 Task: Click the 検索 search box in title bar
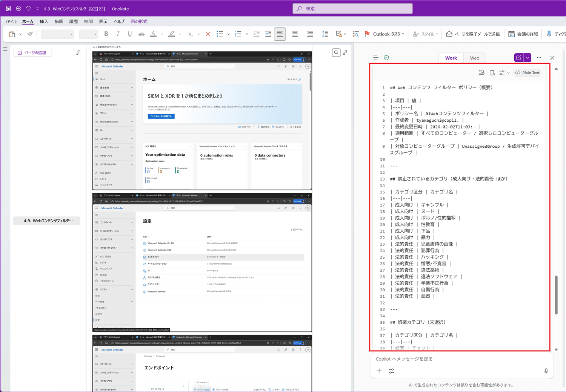352,8
